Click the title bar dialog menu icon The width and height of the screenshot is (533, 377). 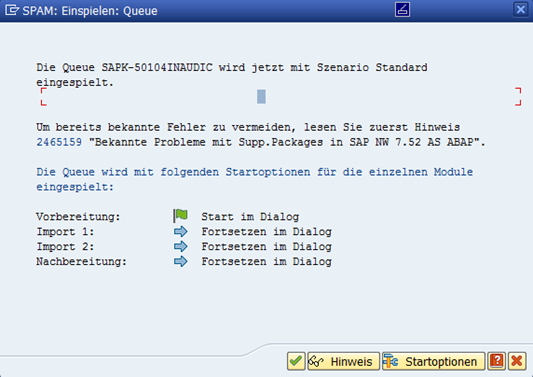(x=12, y=10)
